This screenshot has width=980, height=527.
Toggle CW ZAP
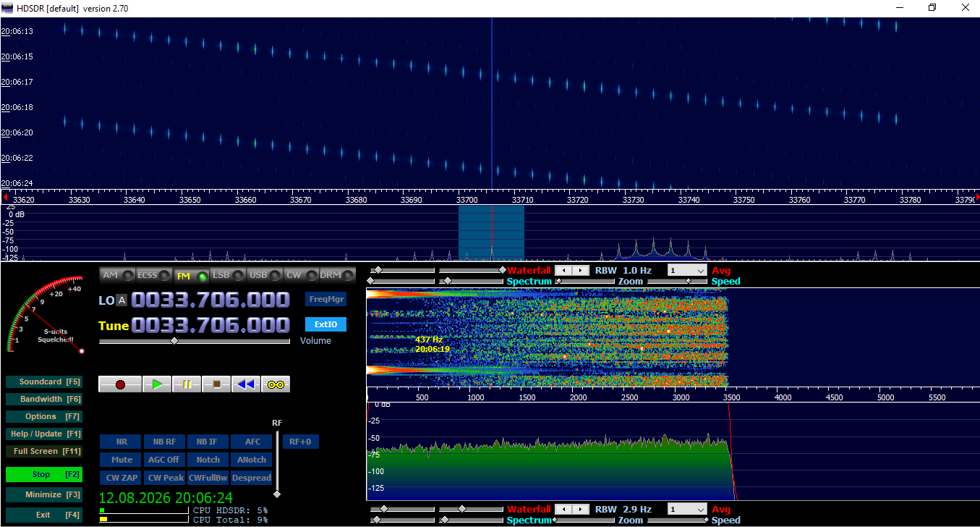tap(122, 478)
